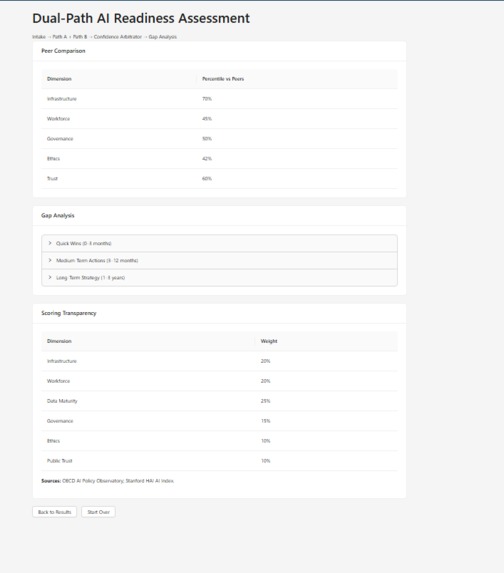Select Workforce row in Peer Comparison table

[x=219, y=119]
